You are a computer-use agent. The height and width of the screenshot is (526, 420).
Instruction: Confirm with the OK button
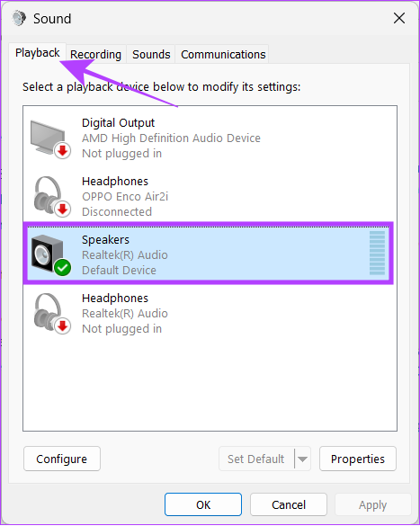203,504
